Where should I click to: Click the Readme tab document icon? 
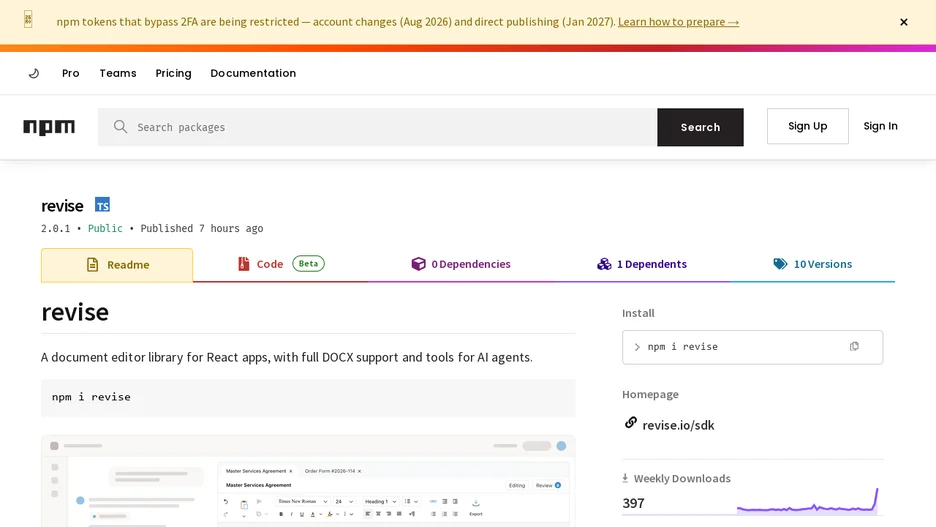[x=93, y=264]
